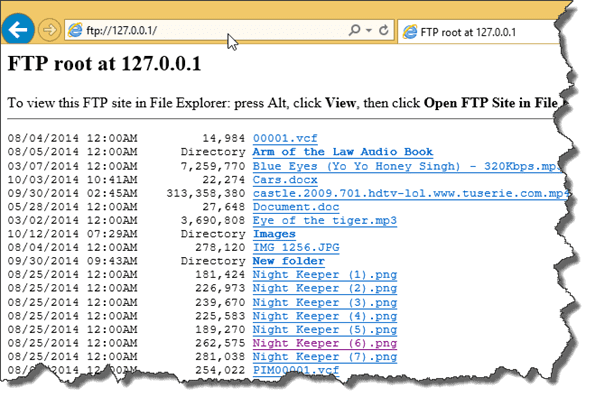Click the FTP root at 127.0.0.1 heading
The height and width of the screenshot is (406, 595).
click(x=104, y=63)
